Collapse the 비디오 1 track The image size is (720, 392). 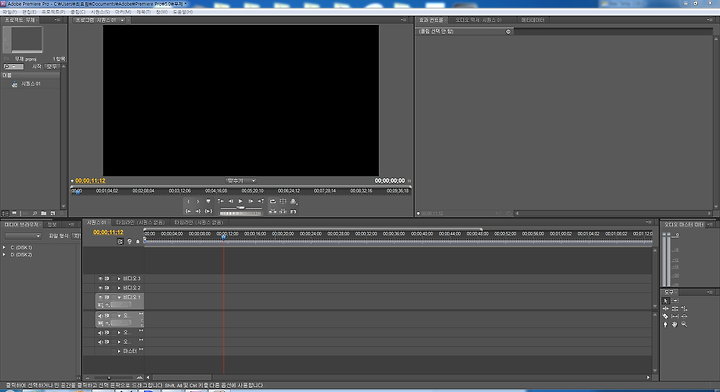click(119, 297)
